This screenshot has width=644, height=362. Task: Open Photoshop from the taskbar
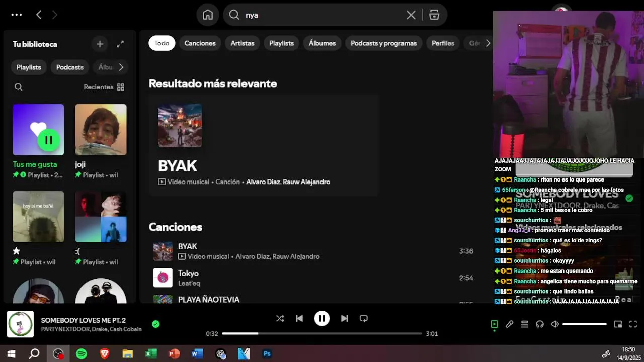(267, 354)
